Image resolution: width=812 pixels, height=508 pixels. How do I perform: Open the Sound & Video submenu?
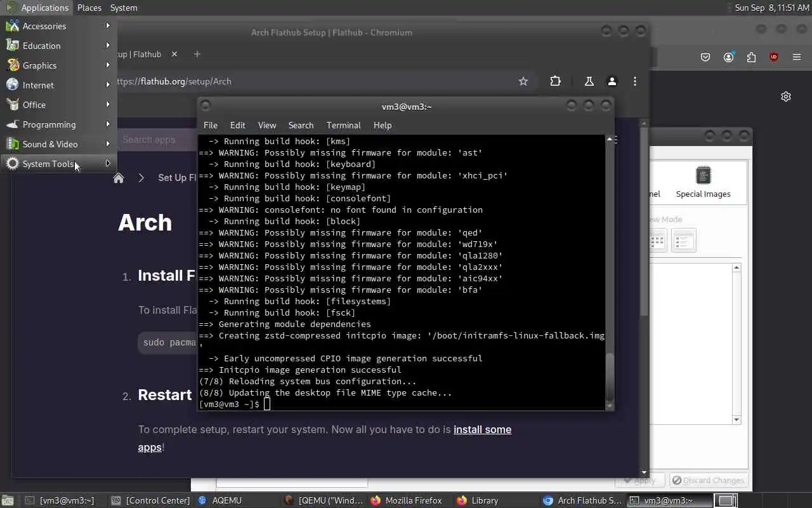(58, 144)
